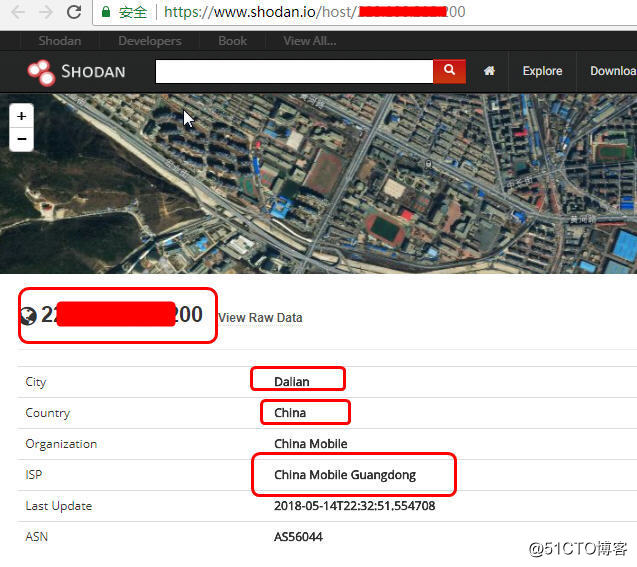Open the Book menu item
637x567 pixels.
(232, 41)
